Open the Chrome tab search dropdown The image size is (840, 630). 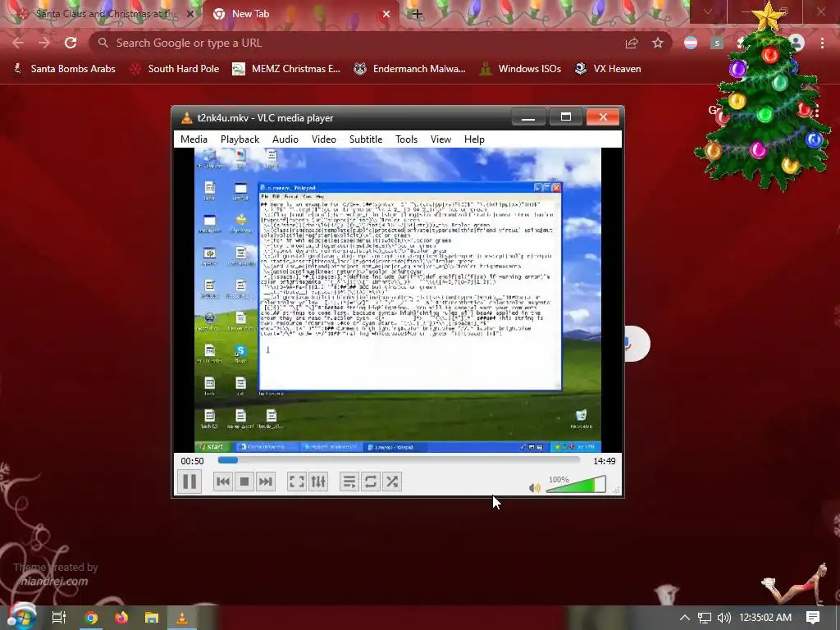point(708,11)
